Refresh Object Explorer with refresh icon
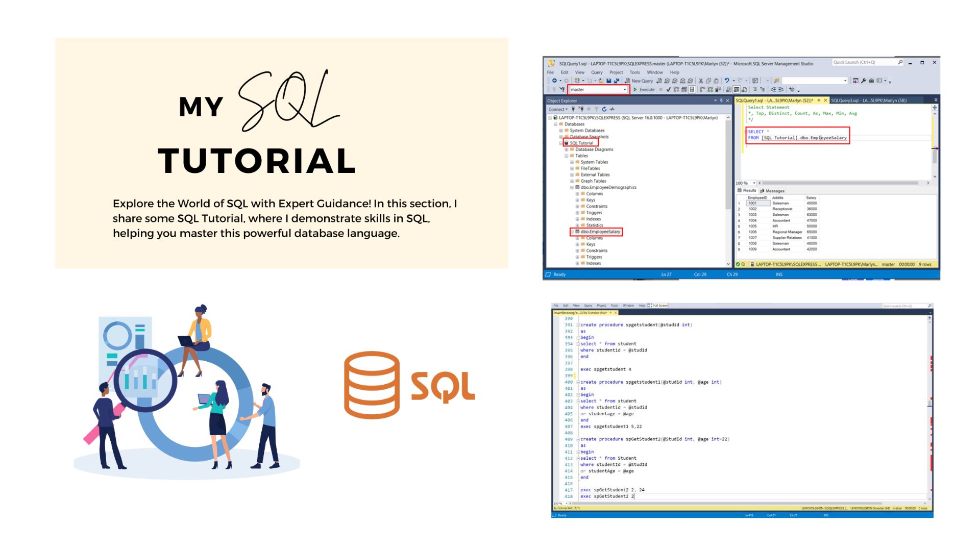 point(604,109)
